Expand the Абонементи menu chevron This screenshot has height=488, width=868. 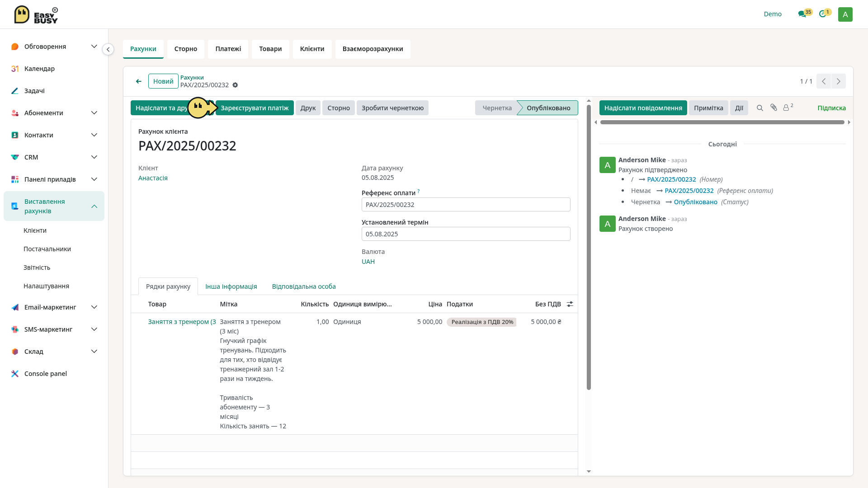94,113
